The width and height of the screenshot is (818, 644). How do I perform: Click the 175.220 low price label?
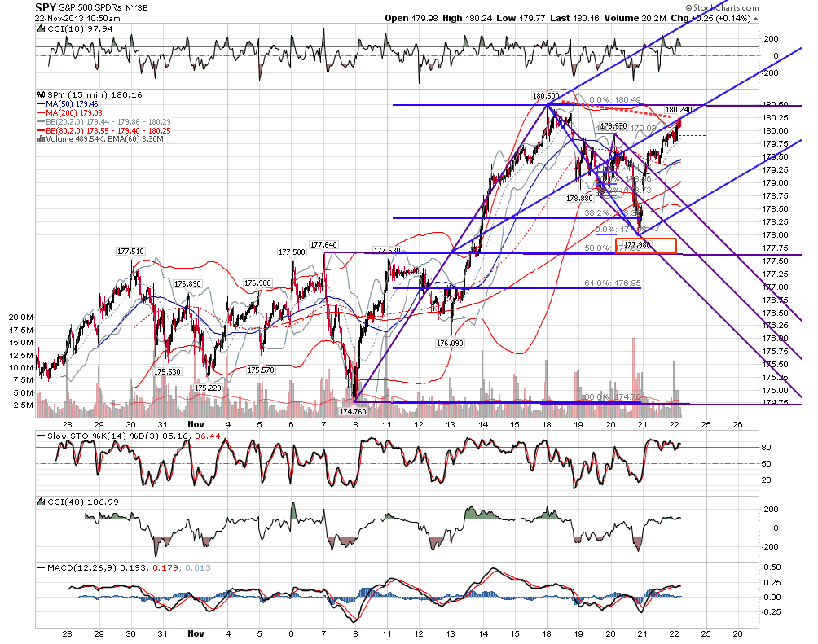pyautogui.click(x=208, y=388)
